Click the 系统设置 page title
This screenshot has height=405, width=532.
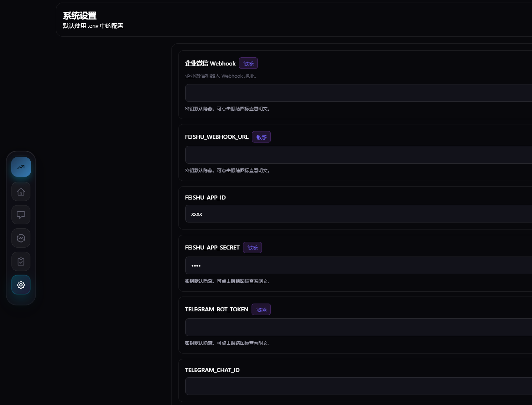click(x=79, y=16)
